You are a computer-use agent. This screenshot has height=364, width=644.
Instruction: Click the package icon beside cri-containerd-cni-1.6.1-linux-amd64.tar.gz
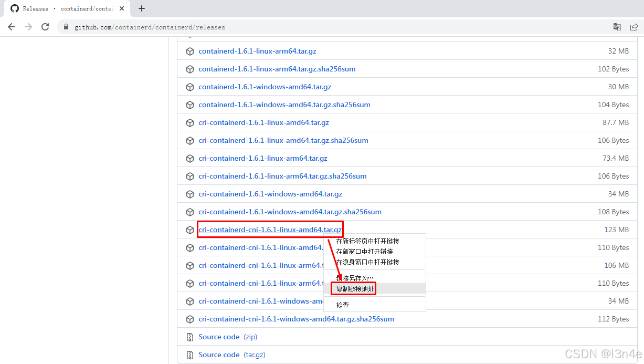[x=190, y=230]
